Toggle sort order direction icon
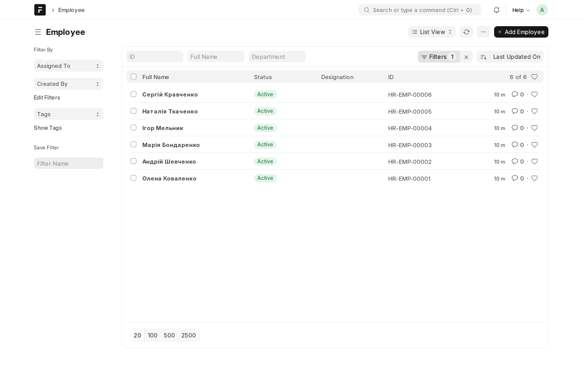The image size is (588, 368). click(x=483, y=57)
